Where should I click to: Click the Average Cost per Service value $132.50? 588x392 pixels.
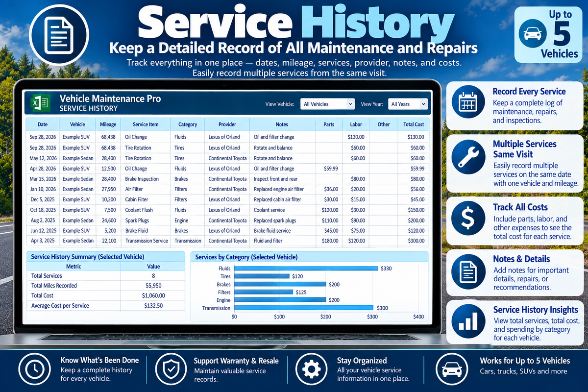(153, 306)
